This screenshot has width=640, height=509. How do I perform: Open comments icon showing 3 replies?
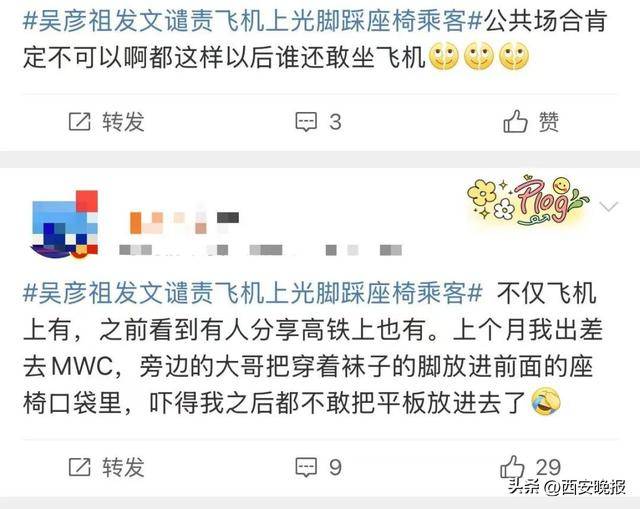coord(306,122)
